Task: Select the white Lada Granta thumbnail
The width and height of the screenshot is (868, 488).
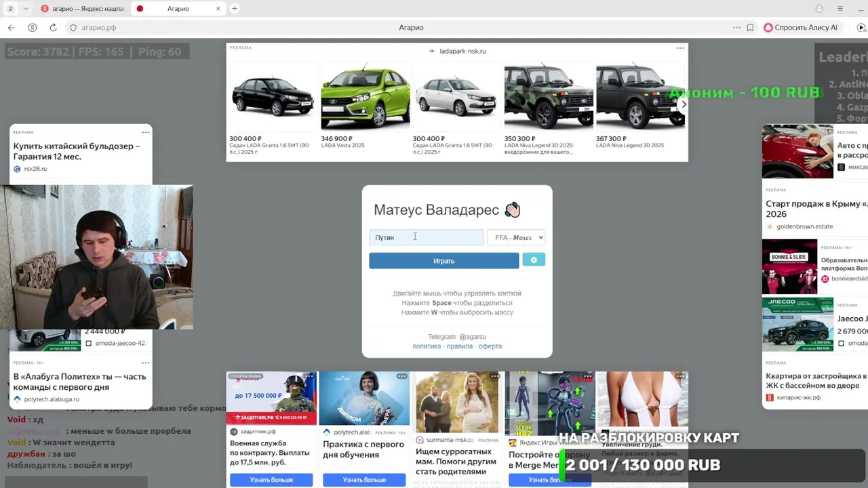Action: [x=456, y=97]
